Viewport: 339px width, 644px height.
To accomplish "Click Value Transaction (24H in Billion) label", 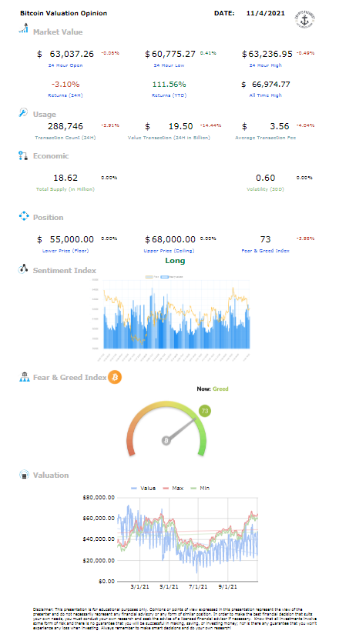I will (x=169, y=138).
